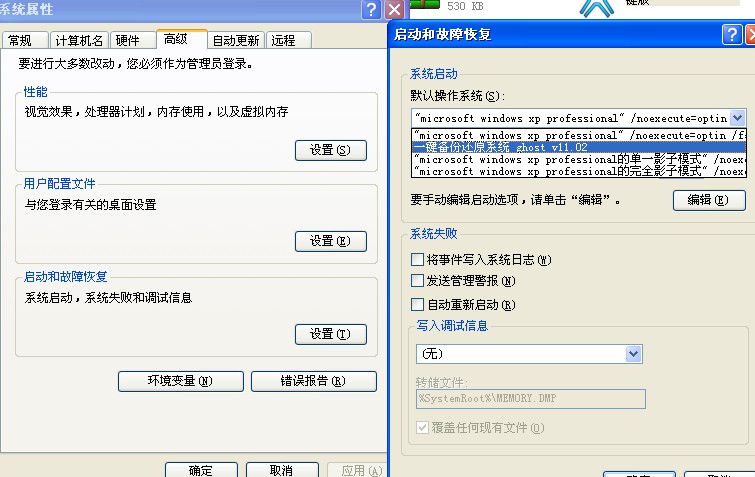Close the System Properties window

[394, 10]
